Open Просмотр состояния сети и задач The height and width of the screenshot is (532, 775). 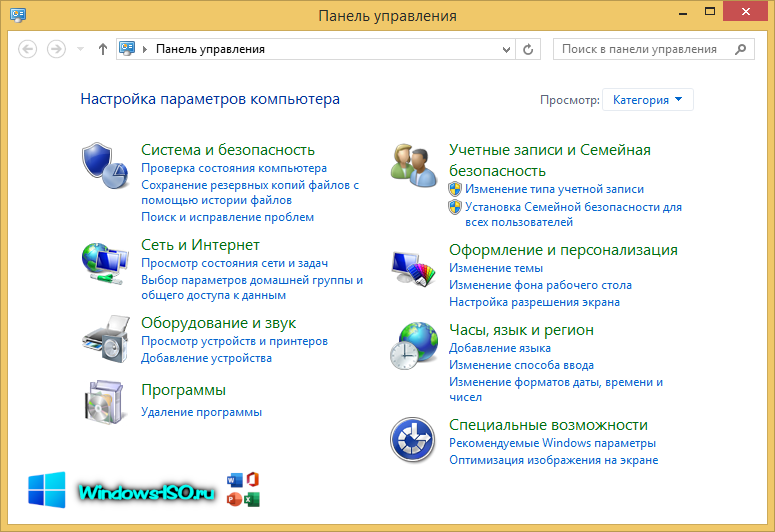[234, 263]
